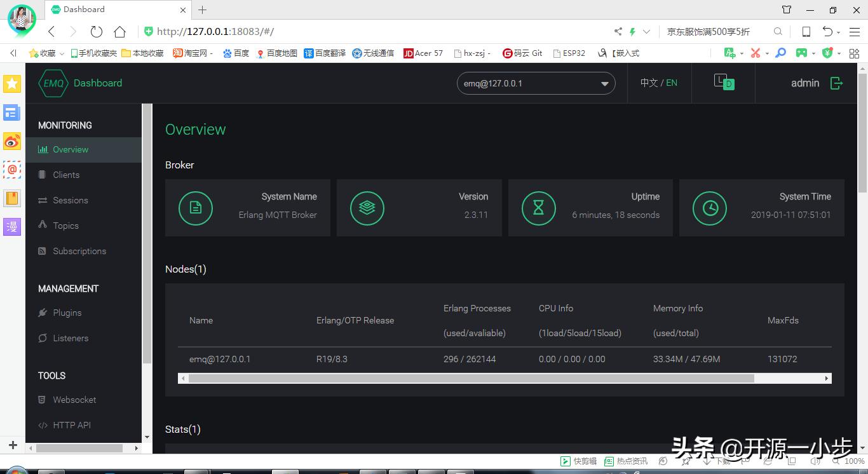Click the address bar URL field
This screenshot has height=474, width=868.
[x=375, y=31]
